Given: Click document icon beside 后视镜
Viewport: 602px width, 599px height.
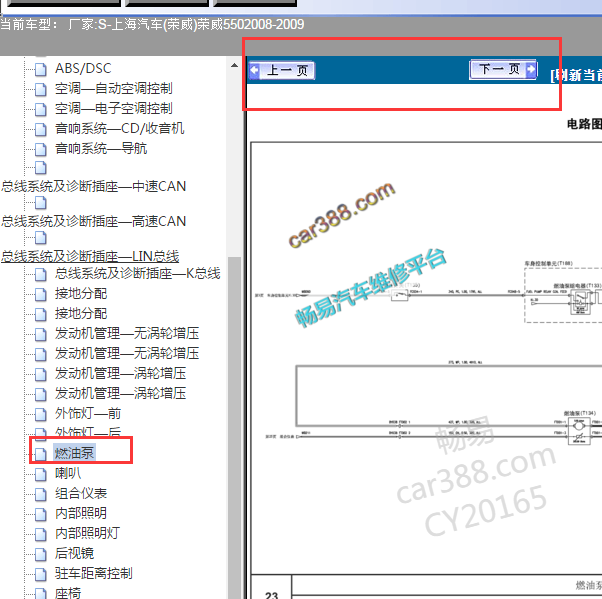Looking at the screenshot, I should pos(40,554).
